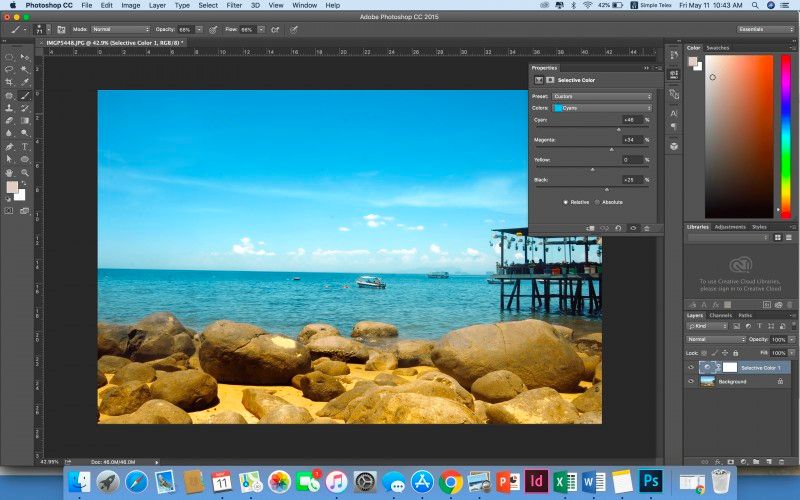The height and width of the screenshot is (500, 800).
Task: Select the History Brush tool
Action: pos(24,108)
